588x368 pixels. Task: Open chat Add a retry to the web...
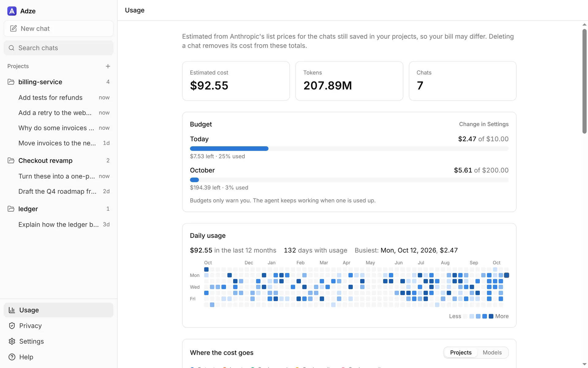pyautogui.click(x=58, y=113)
